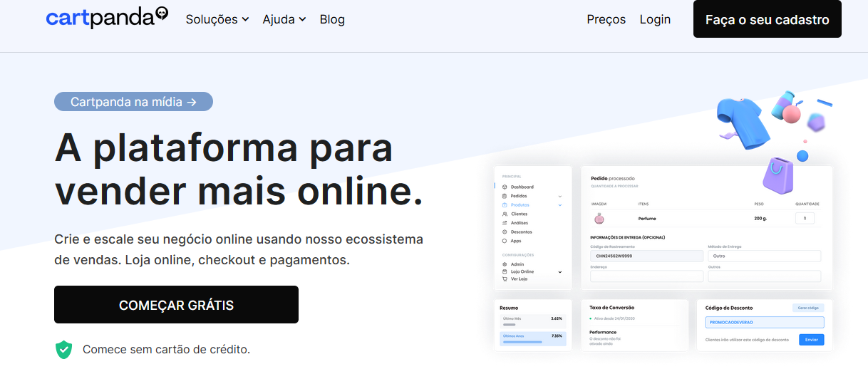
Task: Select Análises text in preview sidebar
Action: click(520, 223)
